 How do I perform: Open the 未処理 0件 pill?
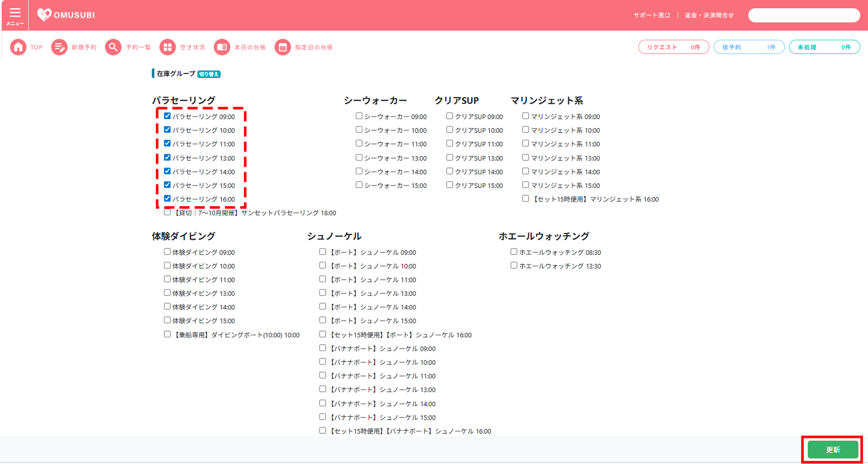(824, 47)
